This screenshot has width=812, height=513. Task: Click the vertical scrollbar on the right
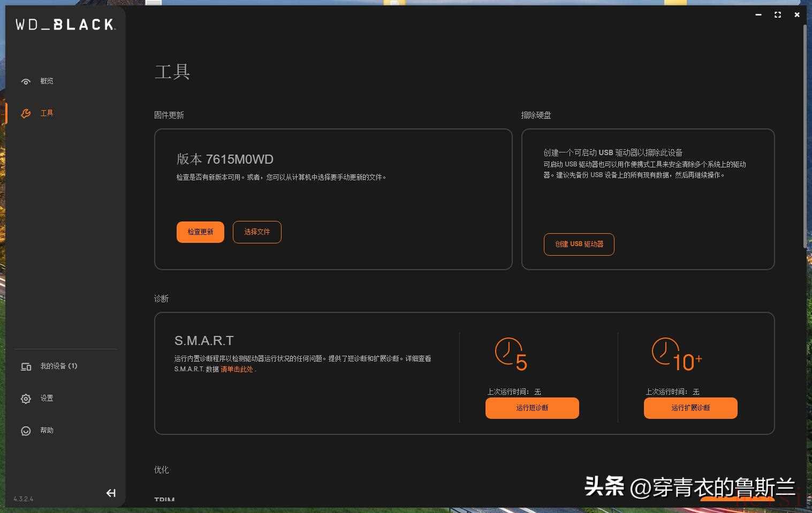click(805, 134)
